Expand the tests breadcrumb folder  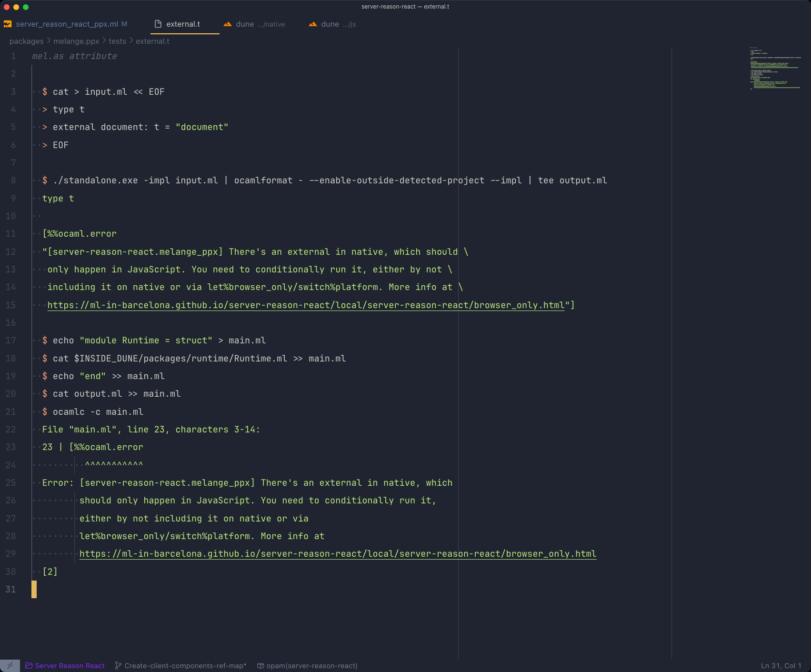tap(117, 41)
